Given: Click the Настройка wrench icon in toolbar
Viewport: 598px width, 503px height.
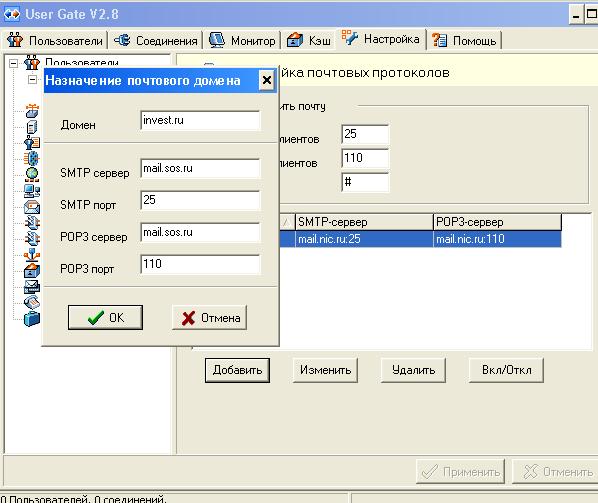Looking at the screenshot, I should point(349,38).
